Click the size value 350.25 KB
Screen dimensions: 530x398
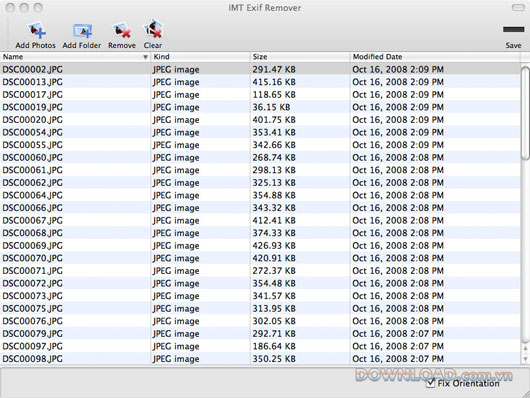(274, 358)
